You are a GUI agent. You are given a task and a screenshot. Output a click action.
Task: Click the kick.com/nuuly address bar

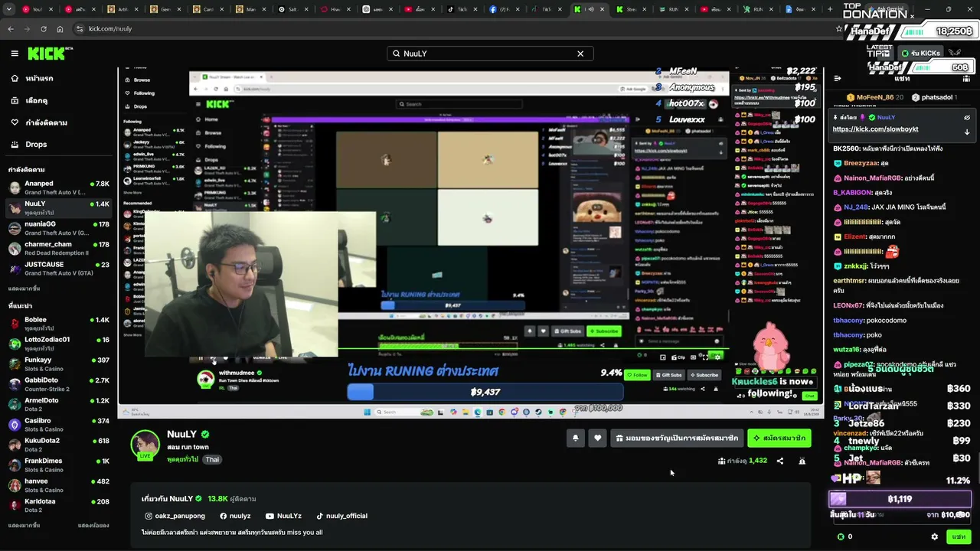click(x=459, y=28)
